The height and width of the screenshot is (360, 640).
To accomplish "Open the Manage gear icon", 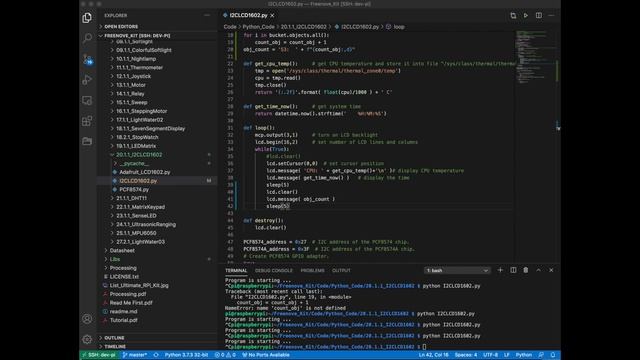I will [x=87, y=339].
